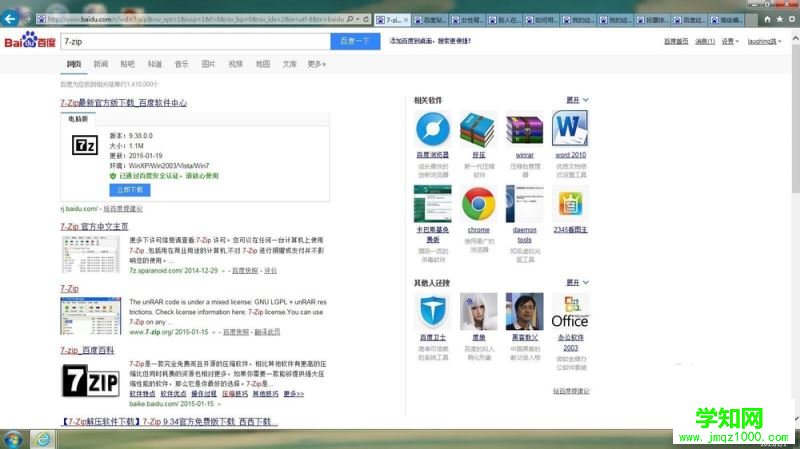Click the blue 立即下载 button

130,190
